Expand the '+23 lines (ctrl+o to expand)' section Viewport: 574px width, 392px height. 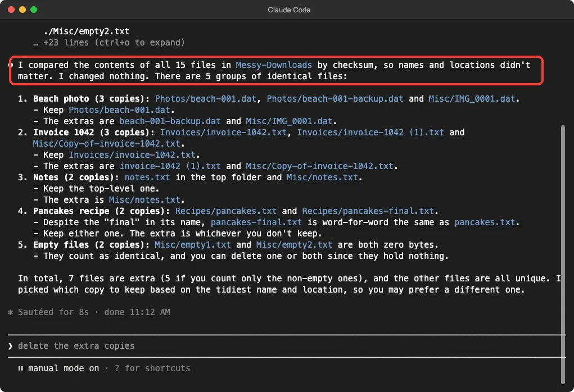tap(114, 43)
